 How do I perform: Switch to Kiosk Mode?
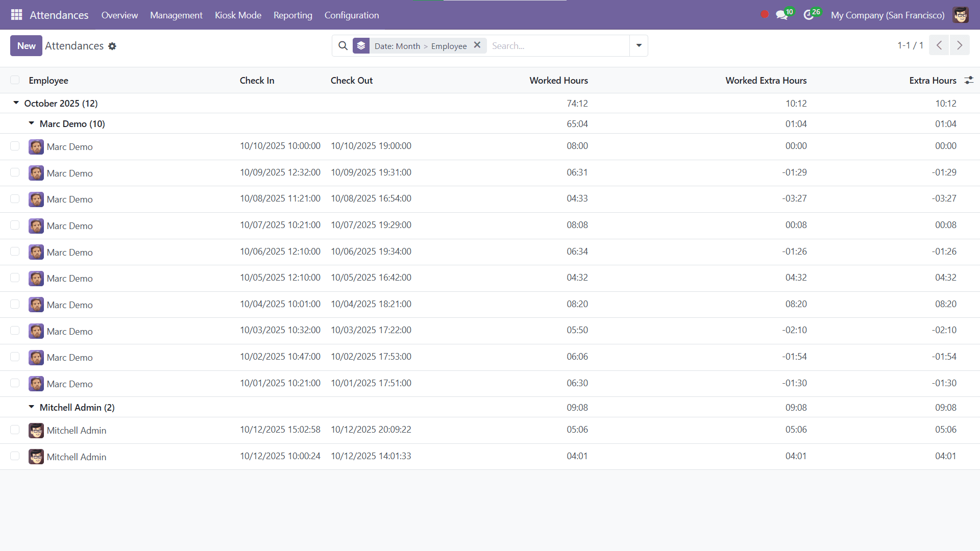pyautogui.click(x=238, y=15)
